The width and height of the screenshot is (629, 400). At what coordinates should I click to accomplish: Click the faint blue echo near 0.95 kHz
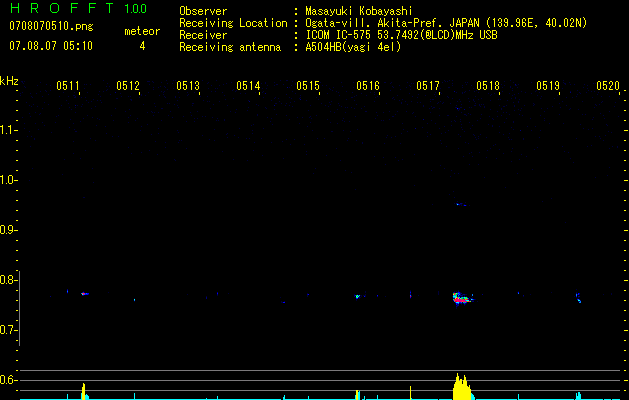tap(461, 205)
